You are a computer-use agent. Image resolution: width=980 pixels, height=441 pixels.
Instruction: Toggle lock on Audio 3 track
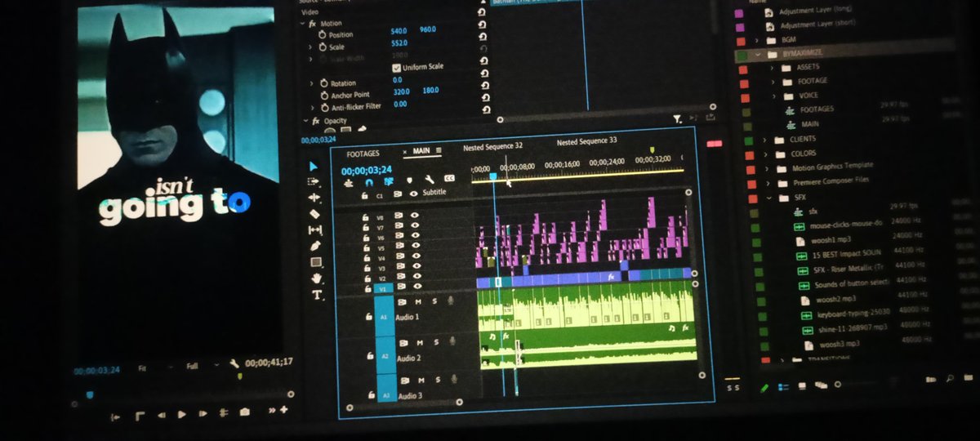coord(371,395)
